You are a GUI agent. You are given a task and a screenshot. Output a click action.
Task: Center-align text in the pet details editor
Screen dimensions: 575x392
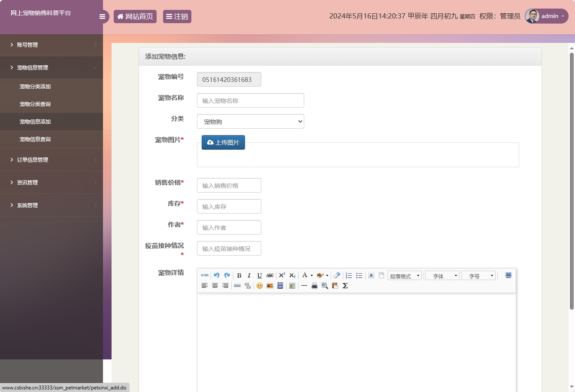(215, 285)
